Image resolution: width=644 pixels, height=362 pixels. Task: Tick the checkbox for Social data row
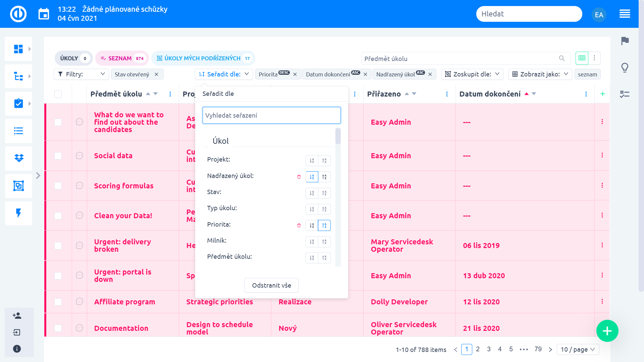click(x=58, y=156)
